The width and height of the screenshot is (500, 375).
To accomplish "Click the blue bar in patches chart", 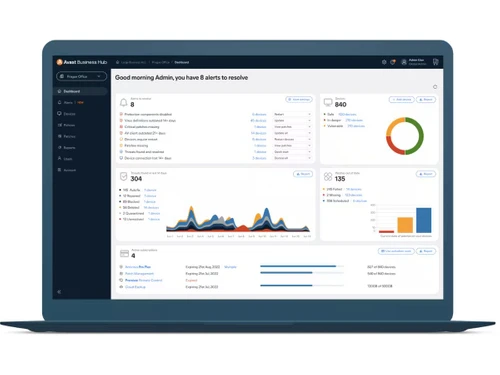I will click(424, 220).
